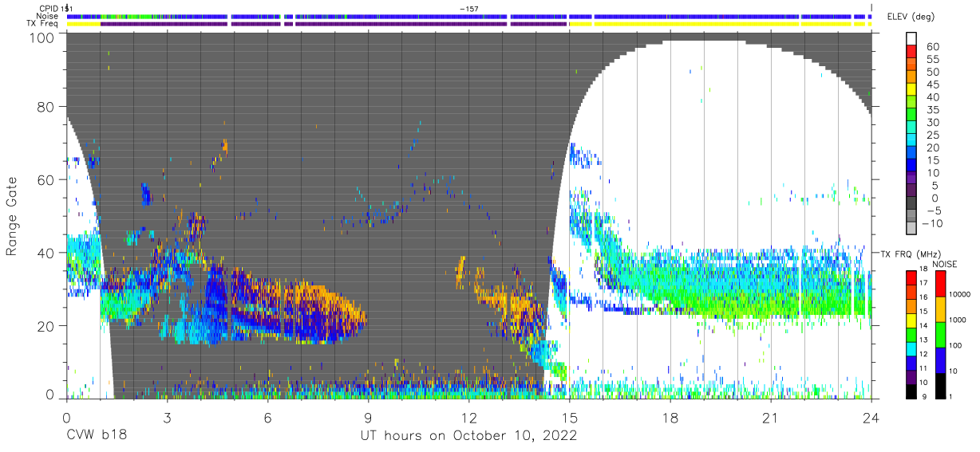The image size is (980, 452).
Task: Click the '45' label on elevation colorbar
Action: [x=932, y=85]
